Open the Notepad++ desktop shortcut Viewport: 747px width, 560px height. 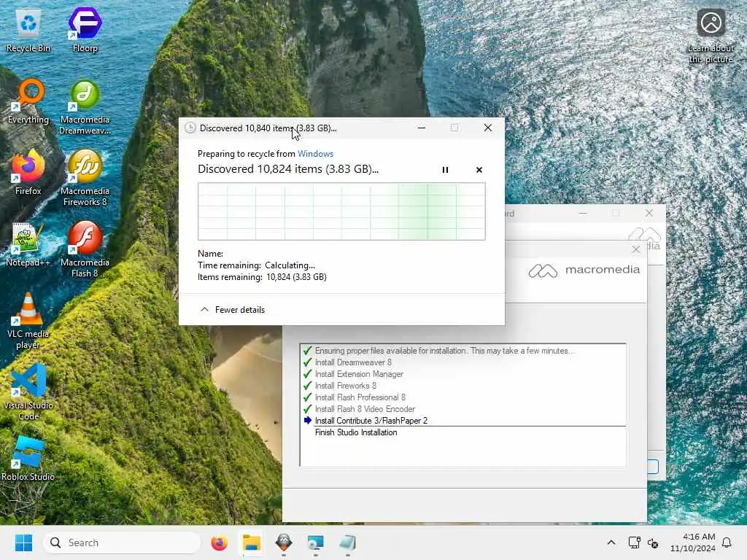[x=28, y=244]
